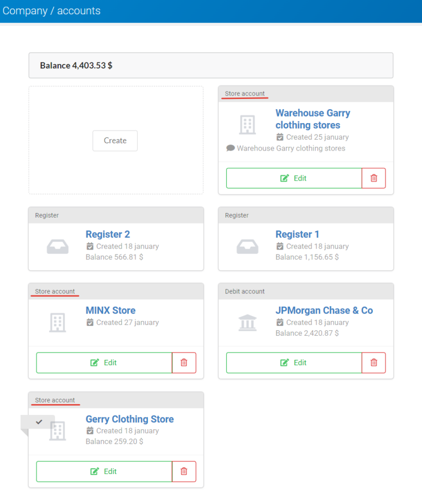Image resolution: width=422 pixels, height=504 pixels.
Task: Click the building icon of MINX Store
Action: click(58, 322)
